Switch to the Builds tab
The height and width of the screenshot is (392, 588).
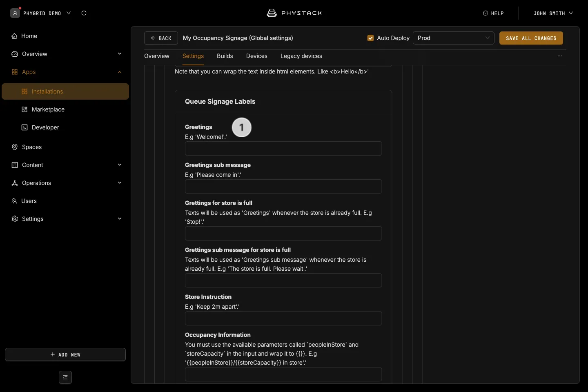[225, 56]
